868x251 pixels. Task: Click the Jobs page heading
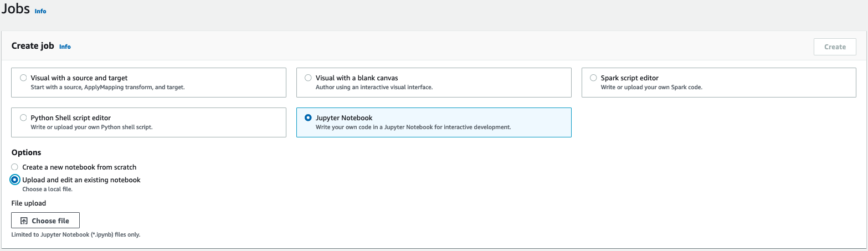16,9
